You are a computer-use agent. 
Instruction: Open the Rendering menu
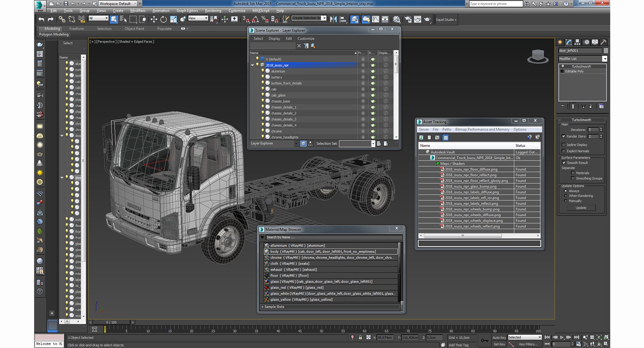tap(213, 11)
